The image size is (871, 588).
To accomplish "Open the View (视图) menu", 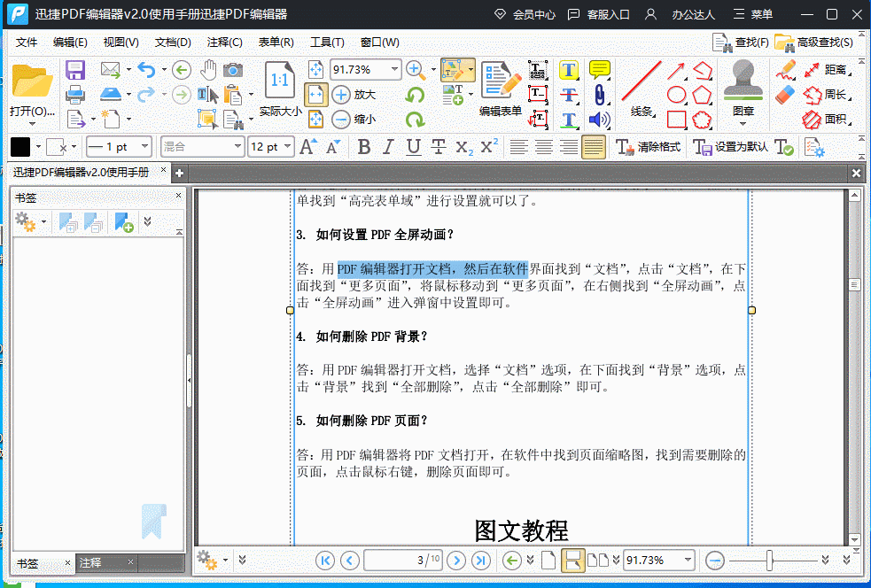I will tap(121, 43).
